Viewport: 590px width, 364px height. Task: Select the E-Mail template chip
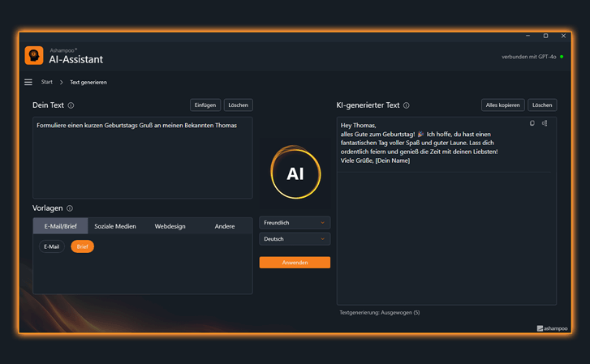tap(52, 246)
